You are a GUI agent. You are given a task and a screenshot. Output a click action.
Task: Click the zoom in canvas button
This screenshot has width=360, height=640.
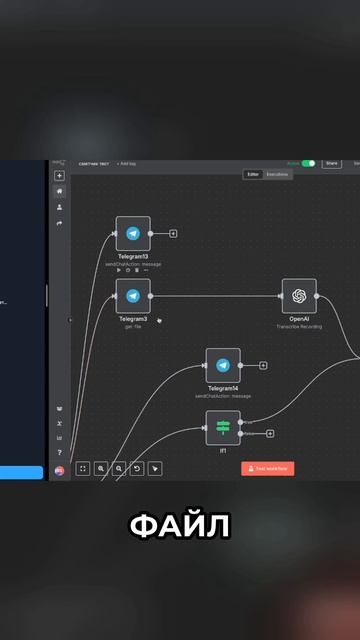(x=101, y=469)
